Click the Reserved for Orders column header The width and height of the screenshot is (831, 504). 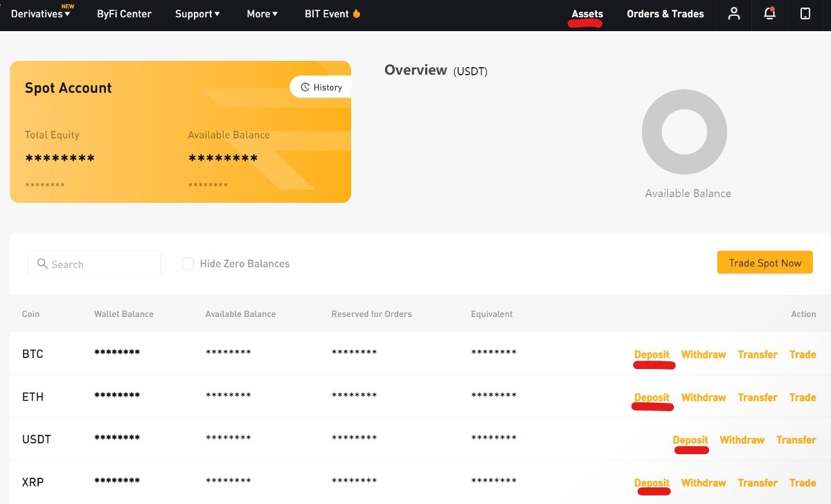(372, 314)
